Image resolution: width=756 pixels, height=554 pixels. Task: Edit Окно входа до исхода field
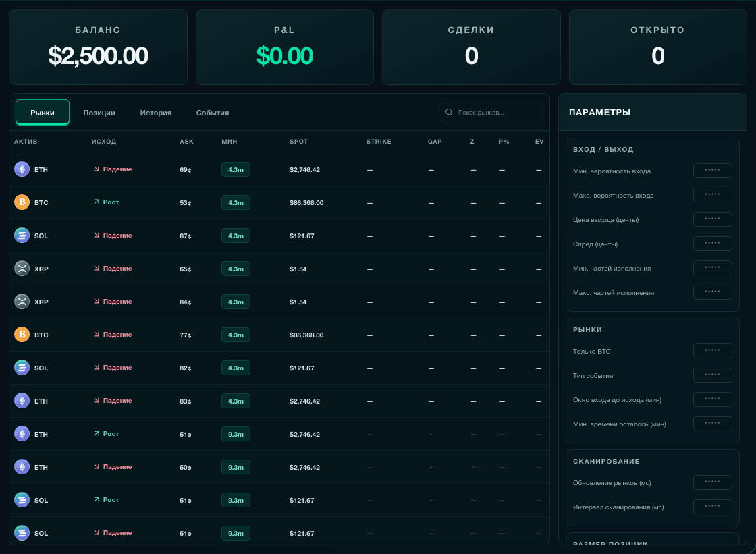tap(713, 399)
